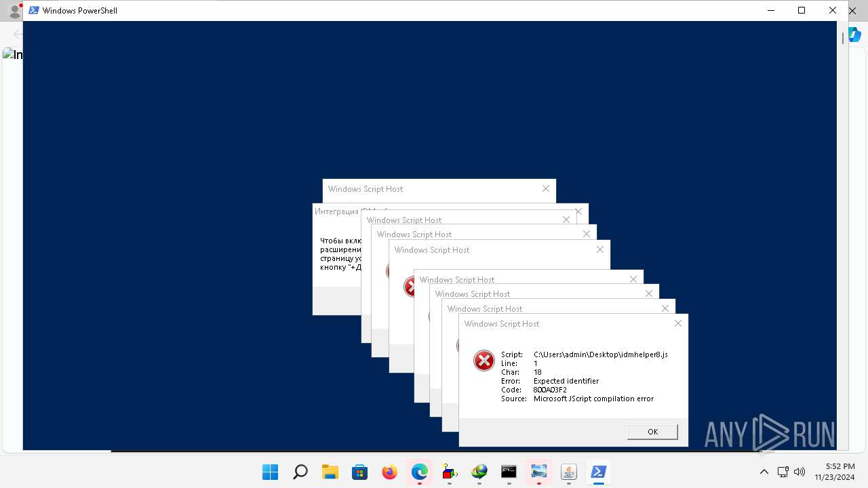This screenshot has height=488, width=868.
Task: Maximize the Windows PowerShell window
Action: click(802, 10)
